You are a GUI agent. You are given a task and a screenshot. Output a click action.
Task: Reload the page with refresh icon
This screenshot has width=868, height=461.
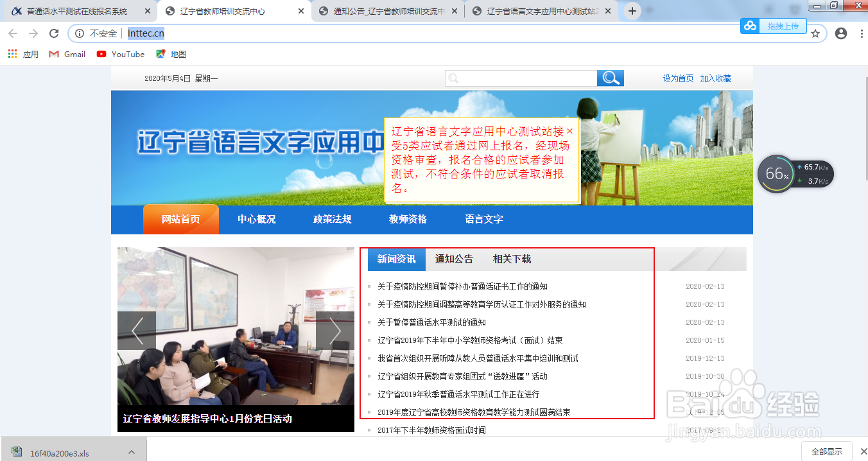click(54, 33)
